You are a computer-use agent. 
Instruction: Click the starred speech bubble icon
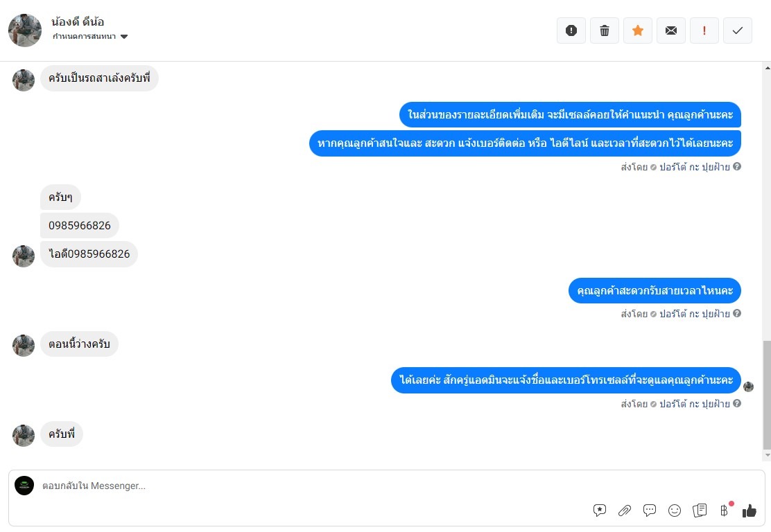pyautogui.click(x=600, y=511)
